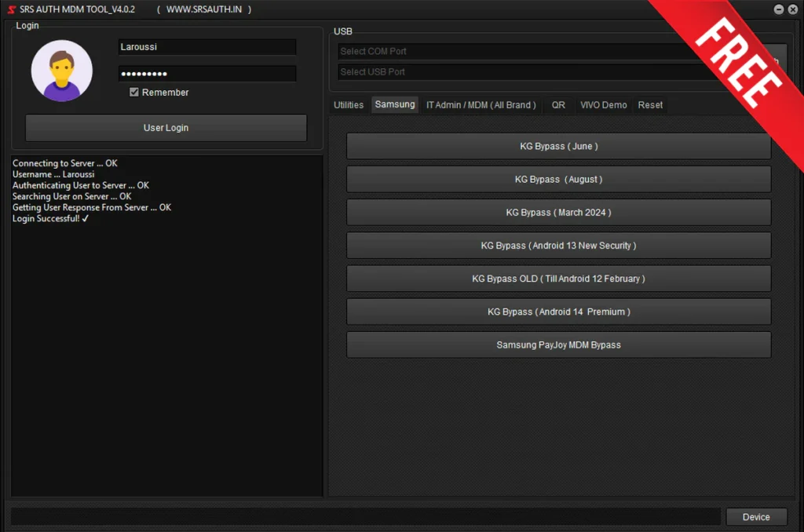Open the IT Admin / MDM (All Brand) tab
The height and width of the screenshot is (532, 804).
(481, 105)
